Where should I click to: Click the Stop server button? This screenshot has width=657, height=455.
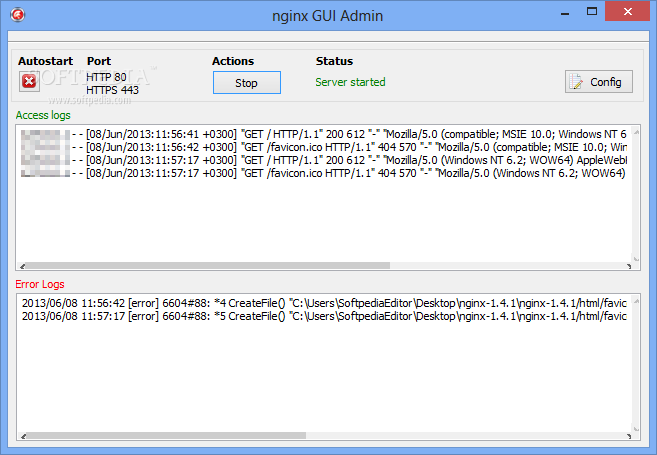point(246,83)
